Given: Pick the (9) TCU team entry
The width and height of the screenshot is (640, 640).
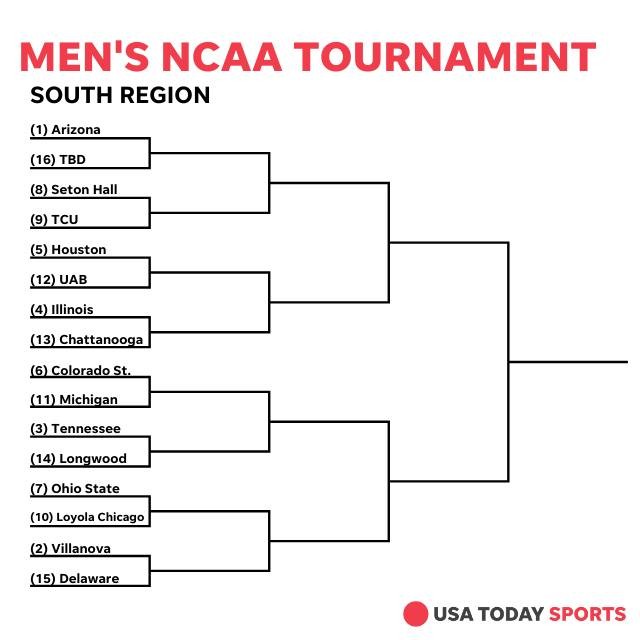Looking at the screenshot, I should tap(57, 219).
